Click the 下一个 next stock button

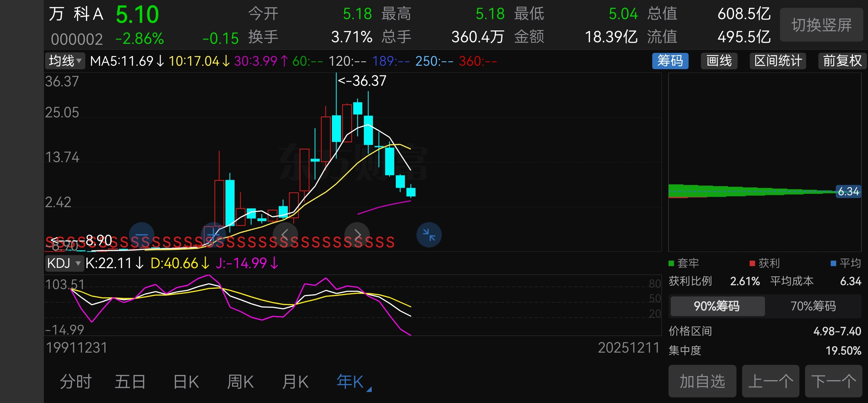click(x=834, y=381)
